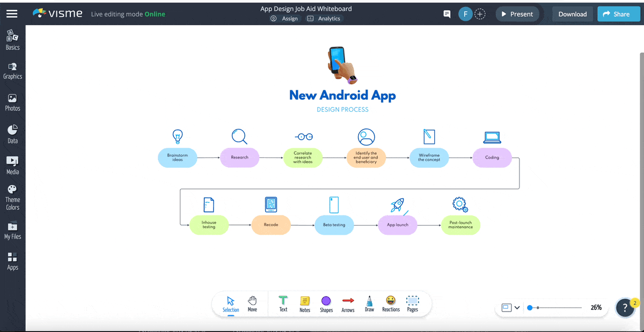The image size is (644, 332).
Task: Activate the Selection tool
Action: pos(231,304)
